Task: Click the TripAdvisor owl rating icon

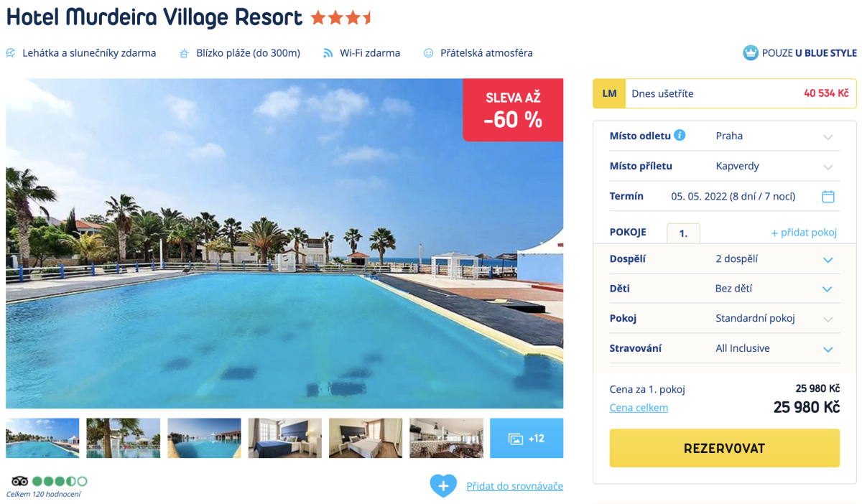Action: coord(19,481)
